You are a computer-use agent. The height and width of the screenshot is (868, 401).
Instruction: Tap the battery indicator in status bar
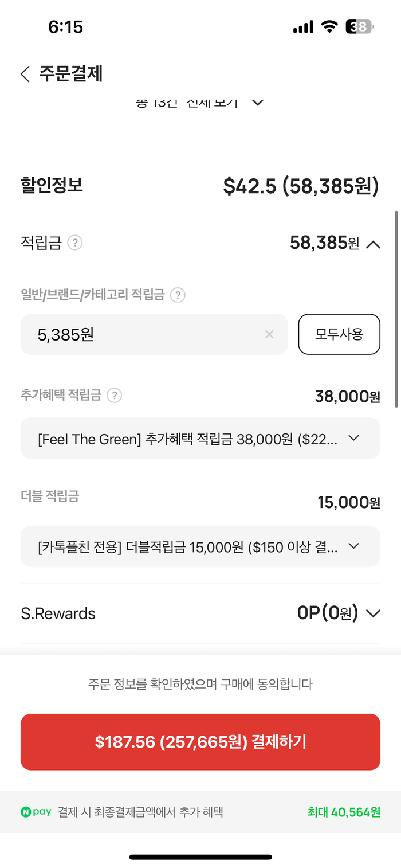pos(359,27)
